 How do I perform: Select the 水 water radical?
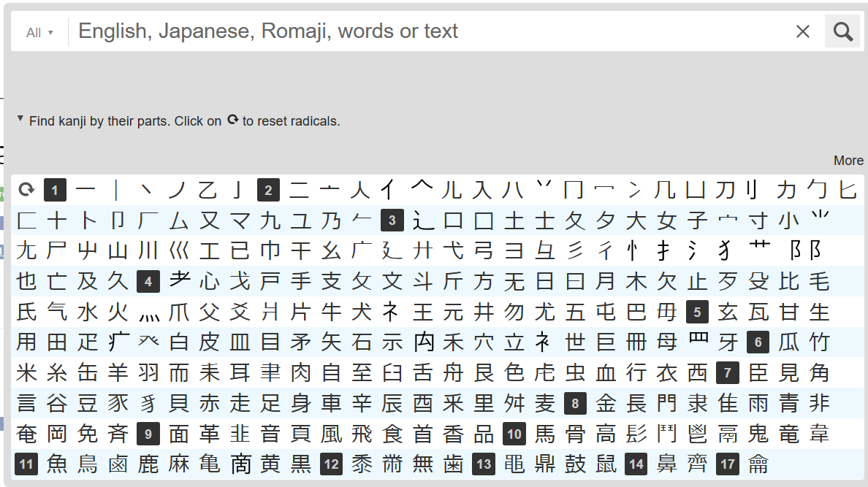[x=88, y=312]
